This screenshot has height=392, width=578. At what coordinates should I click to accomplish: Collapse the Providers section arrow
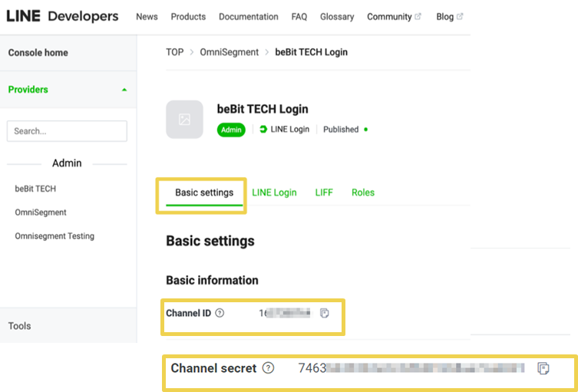(124, 90)
